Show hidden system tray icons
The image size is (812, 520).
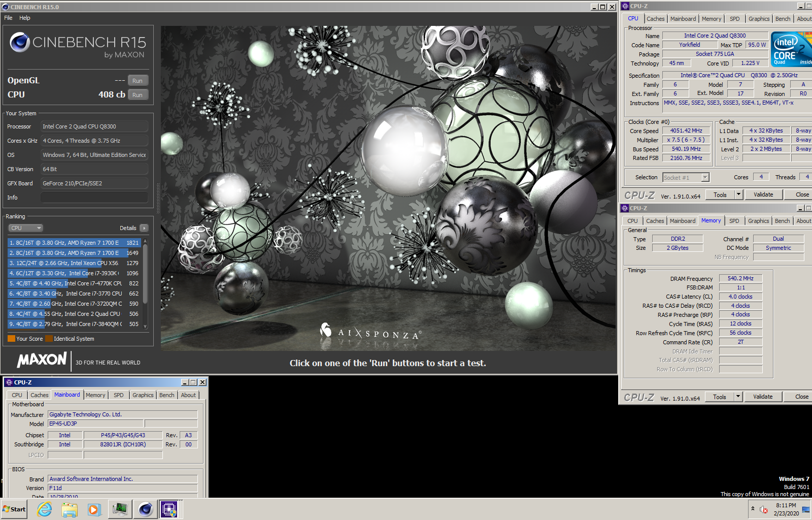pos(753,509)
